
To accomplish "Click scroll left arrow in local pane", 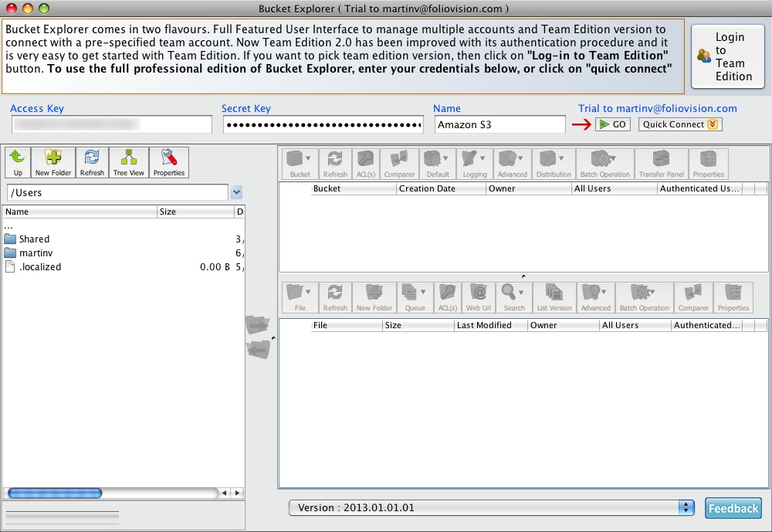I will (225, 493).
